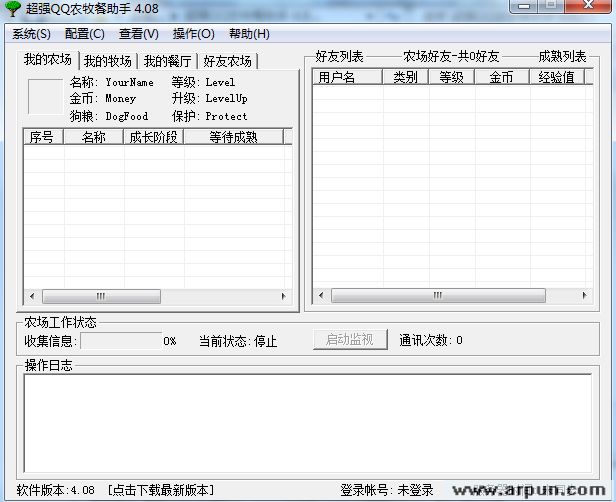616x502 pixels.
Task: Sort farm list by 名称 column
Action: point(94,137)
